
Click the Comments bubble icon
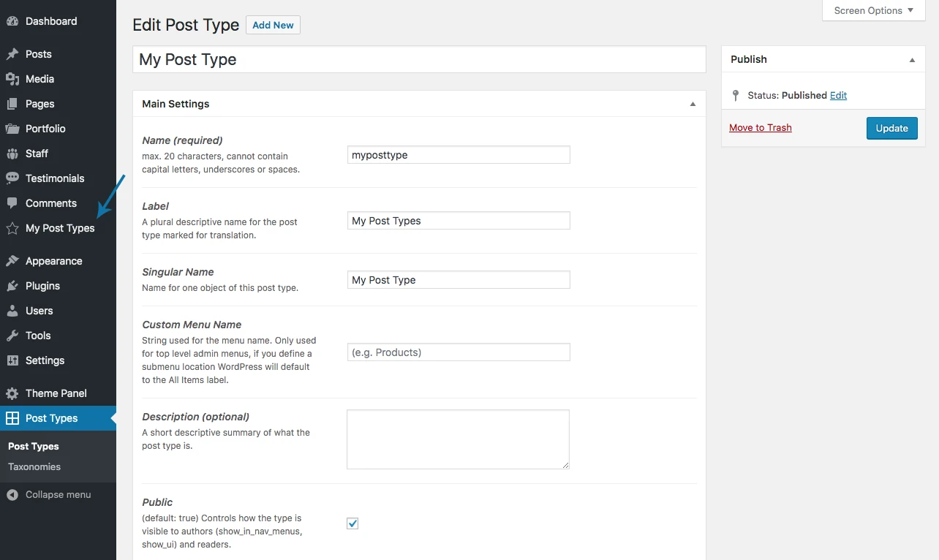(x=12, y=203)
